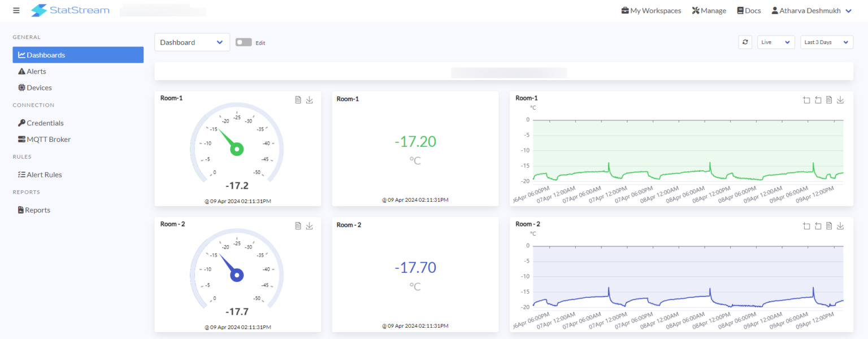Click zoom reset icon on Room-1 chart
The image size is (868, 339).
818,100
